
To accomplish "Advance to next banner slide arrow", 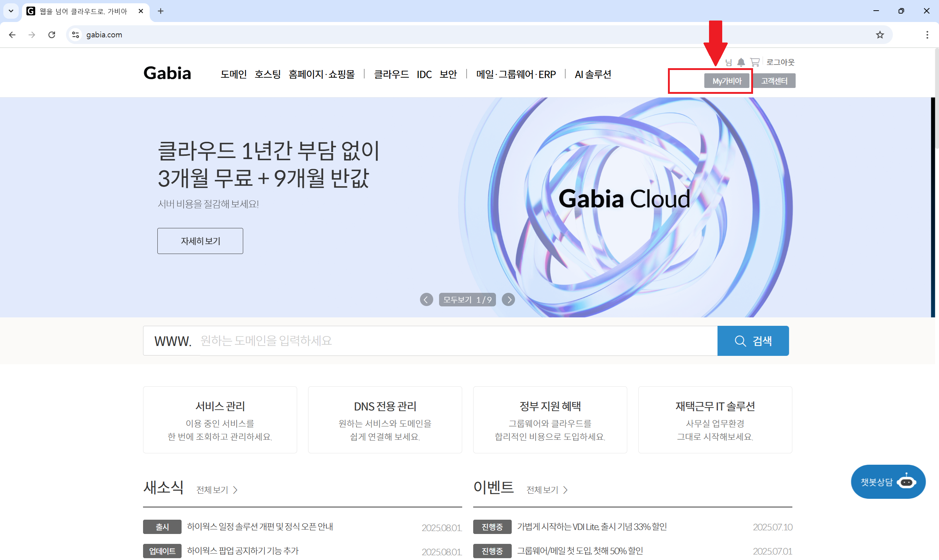I will [508, 300].
